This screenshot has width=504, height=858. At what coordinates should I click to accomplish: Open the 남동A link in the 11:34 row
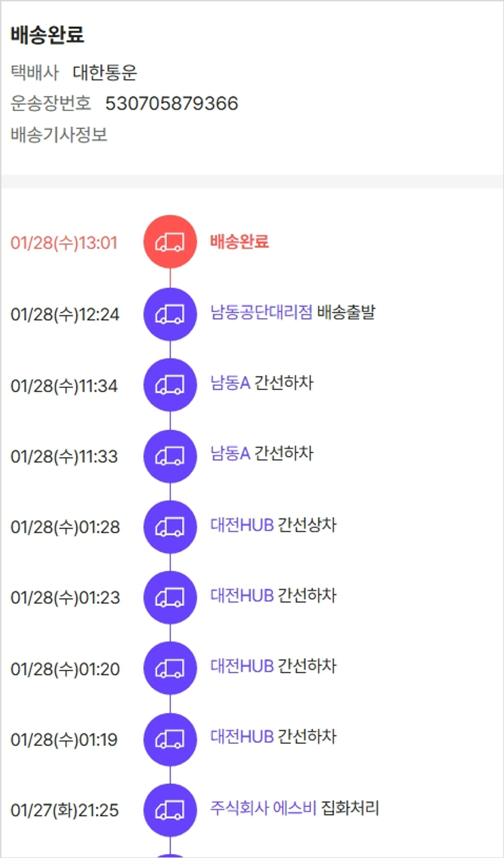pos(230,383)
